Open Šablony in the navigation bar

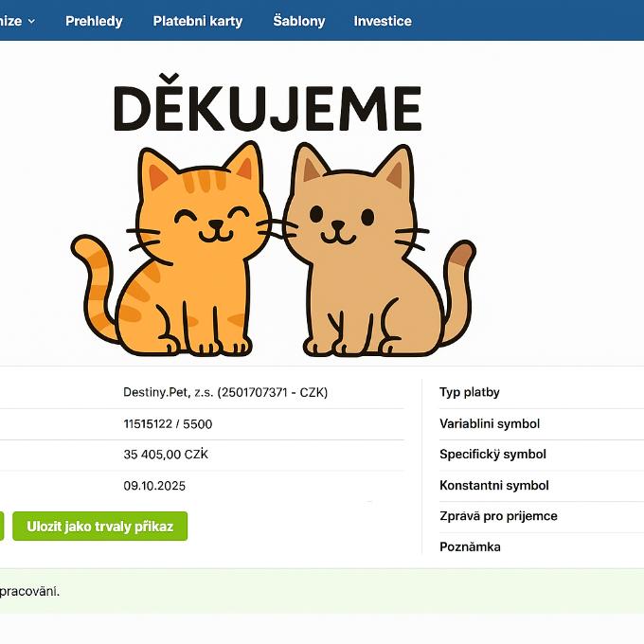click(298, 21)
